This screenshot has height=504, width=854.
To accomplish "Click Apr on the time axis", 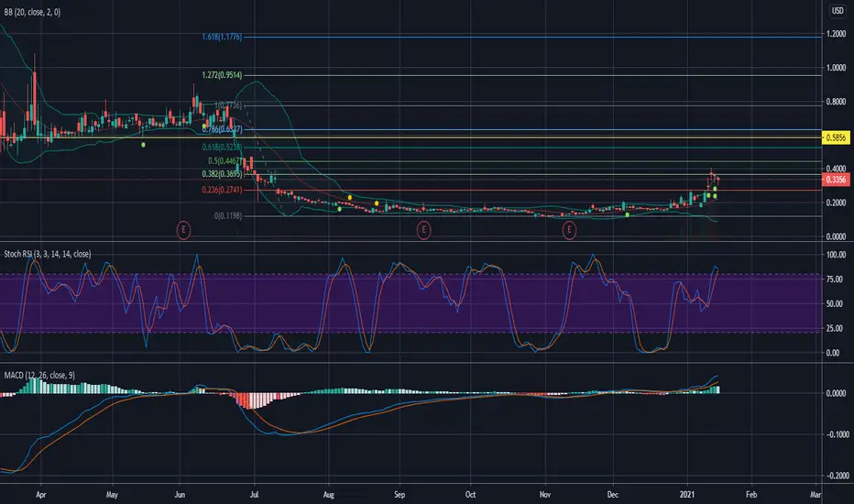I will point(41,495).
